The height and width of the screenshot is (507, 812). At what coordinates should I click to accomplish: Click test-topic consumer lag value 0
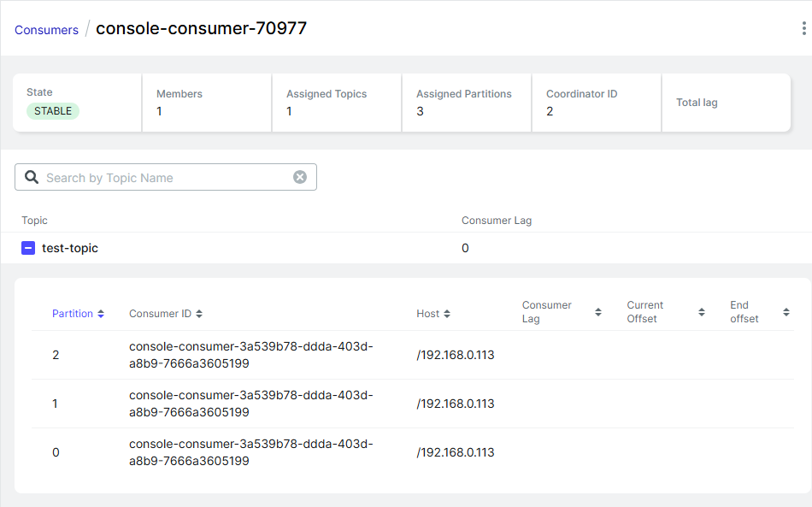coord(465,248)
